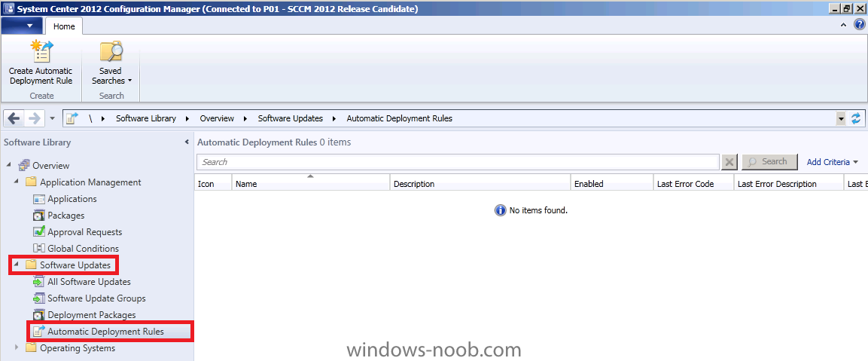Click the Back navigation arrow
868x361 pixels.
tap(14, 118)
